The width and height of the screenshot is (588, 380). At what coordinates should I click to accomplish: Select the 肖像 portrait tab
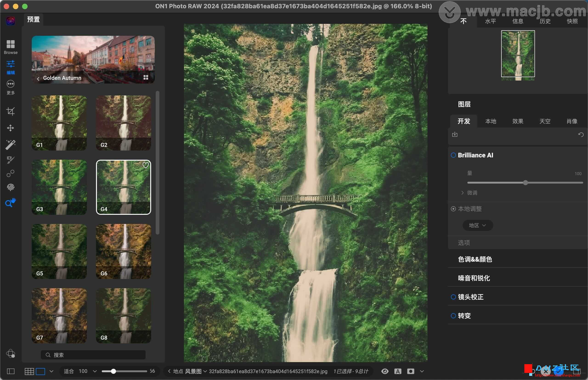(x=572, y=121)
